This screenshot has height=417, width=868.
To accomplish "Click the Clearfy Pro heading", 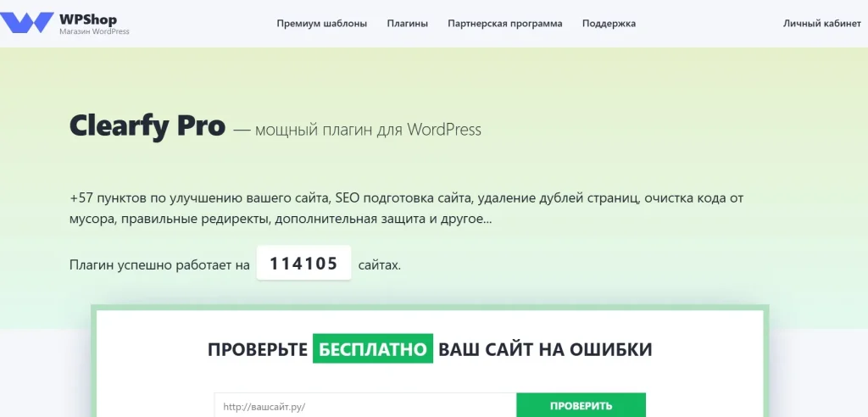I will tap(147, 126).
